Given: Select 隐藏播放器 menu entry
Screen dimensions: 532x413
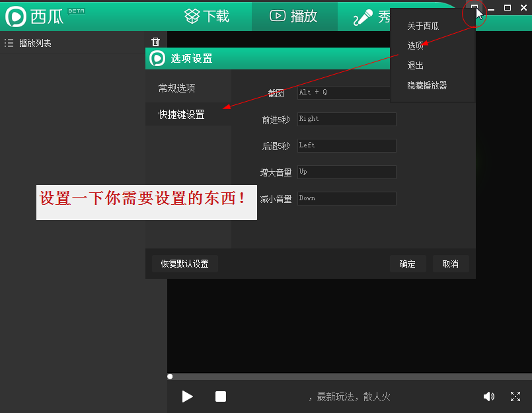Looking at the screenshot, I should [427, 85].
